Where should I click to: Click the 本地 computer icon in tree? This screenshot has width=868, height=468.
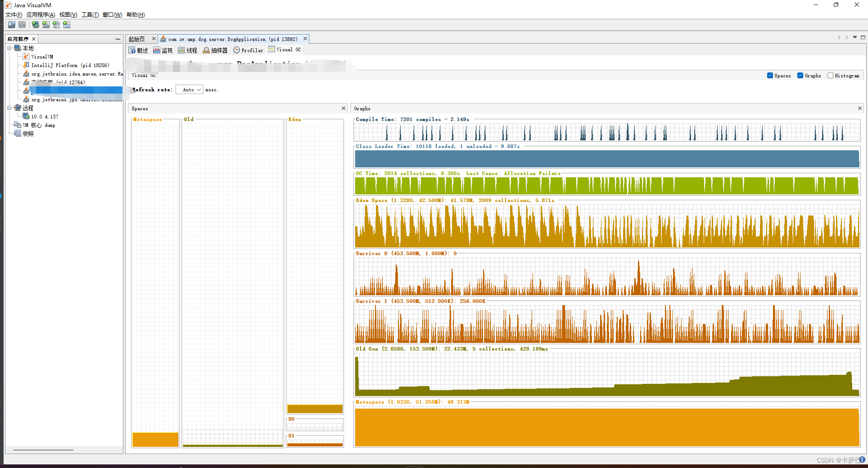pyautogui.click(x=18, y=48)
